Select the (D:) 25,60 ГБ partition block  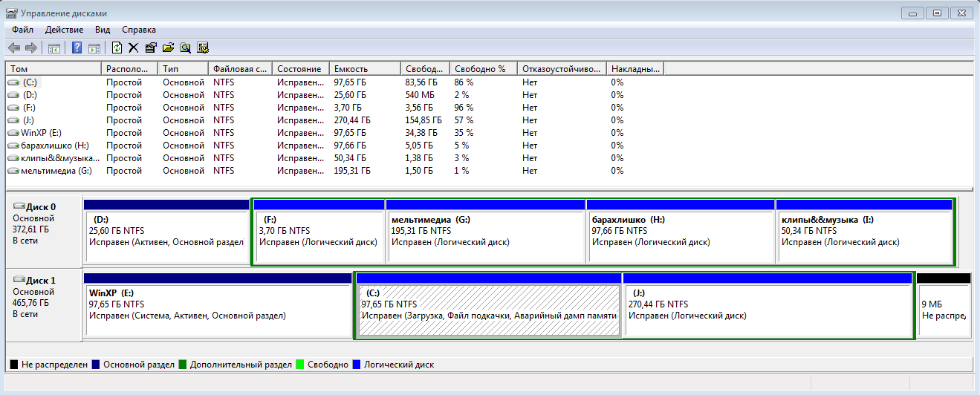point(166,231)
